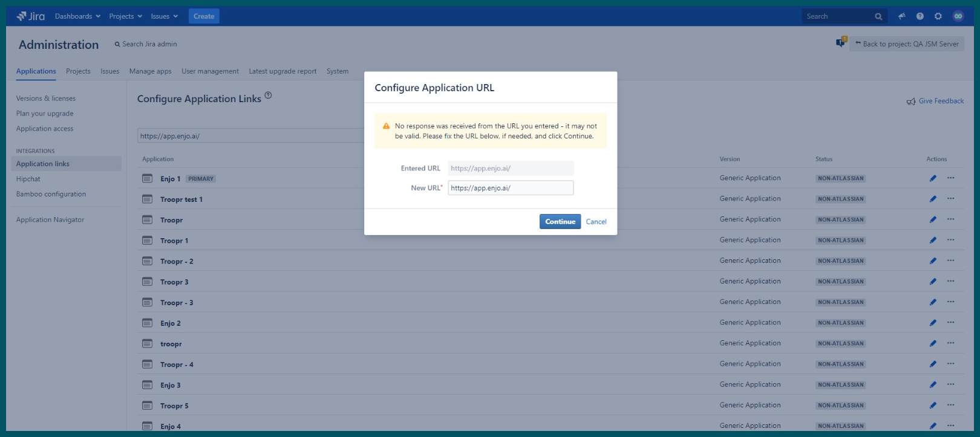Expand the Issues dropdown in the header
This screenshot has height=437, width=980.
pyautogui.click(x=164, y=16)
